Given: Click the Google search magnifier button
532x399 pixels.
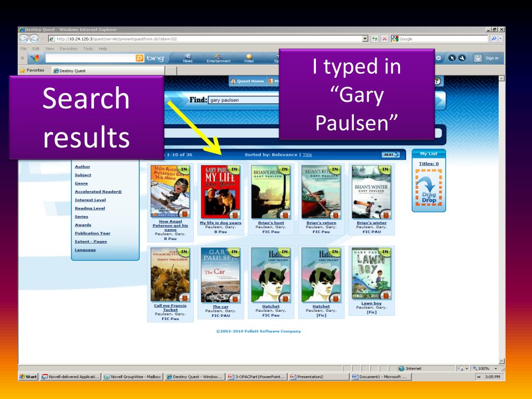Looking at the screenshot, I should pyautogui.click(x=494, y=38).
